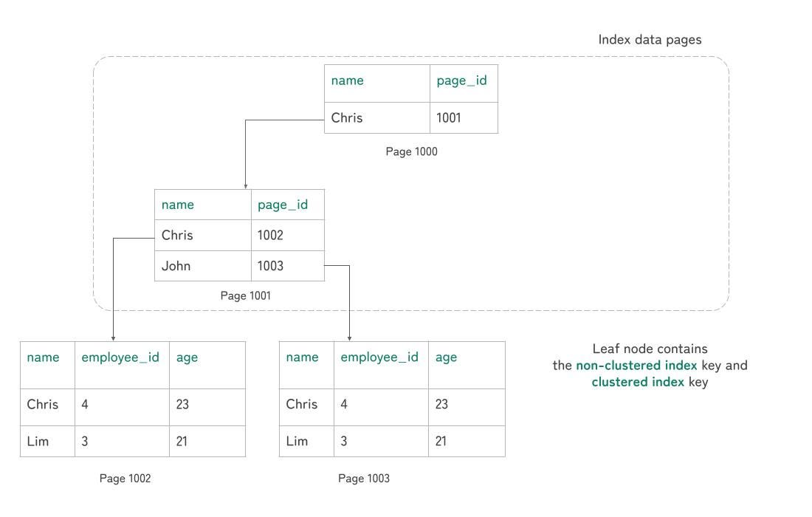Image resolution: width=812 pixels, height=517 pixels.
Task: Select age '21' cell in Page 1003 table
Action: (467, 442)
